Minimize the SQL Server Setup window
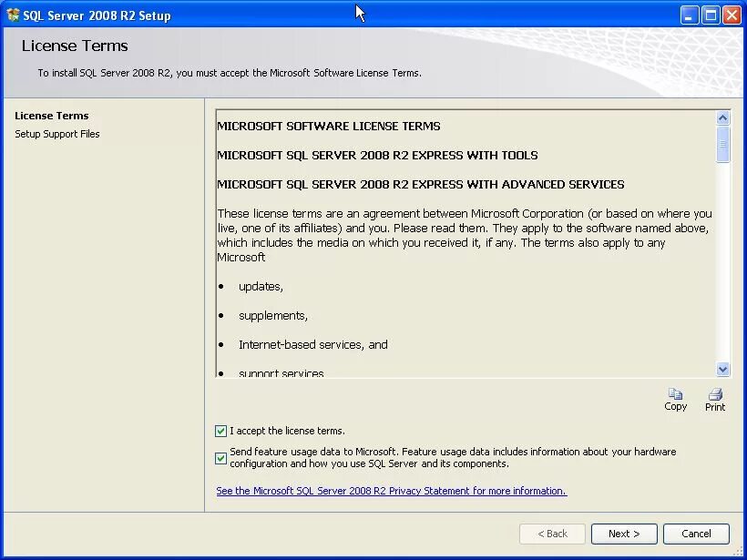This screenshot has height=560, width=747. click(689, 15)
